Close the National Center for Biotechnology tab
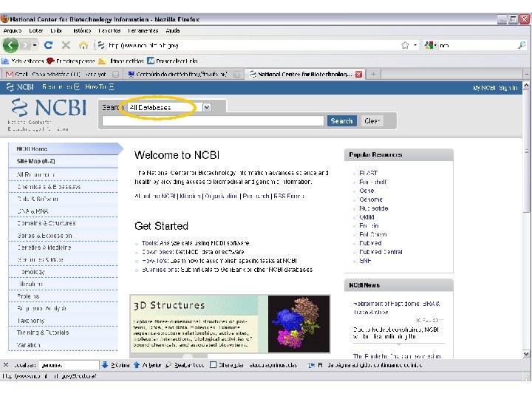The height and width of the screenshot is (399, 532). [x=358, y=74]
